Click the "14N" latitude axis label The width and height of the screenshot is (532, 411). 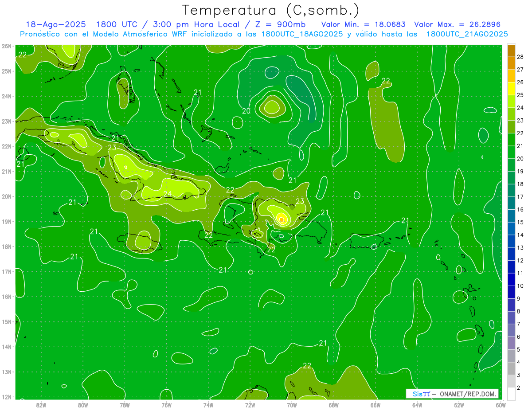click(x=6, y=347)
